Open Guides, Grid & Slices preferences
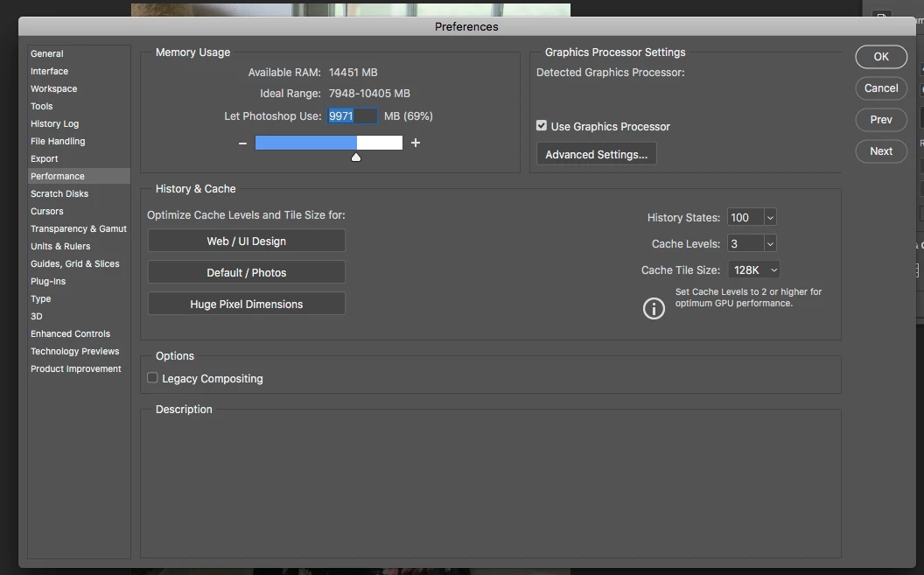Screen dimensions: 924x575 (x=75, y=264)
